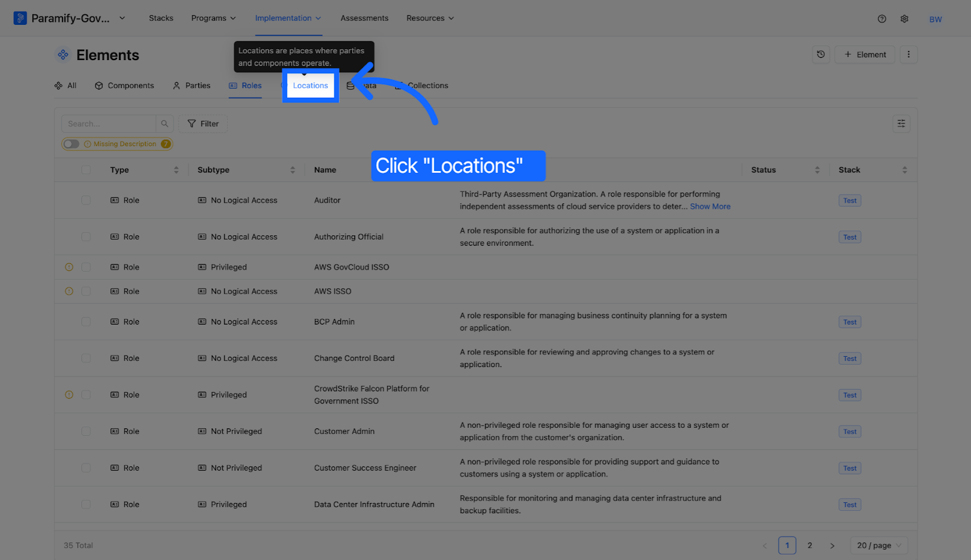
Task: Click the Search input field
Action: click(109, 124)
